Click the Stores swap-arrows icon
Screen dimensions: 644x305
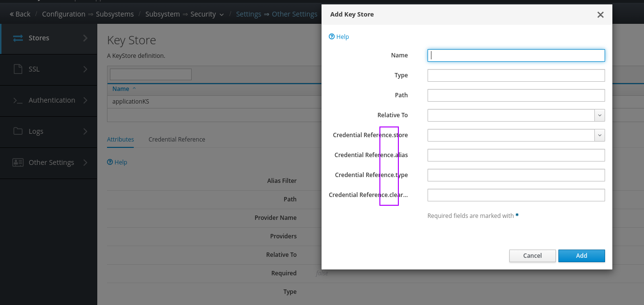coord(18,38)
